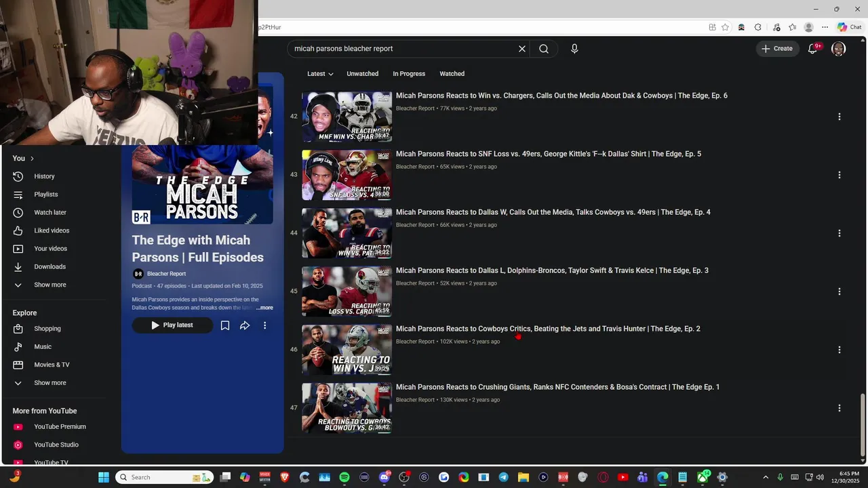Open action menu for The Edge, Ep. 3
The height and width of the screenshot is (488, 868).
tap(840, 291)
